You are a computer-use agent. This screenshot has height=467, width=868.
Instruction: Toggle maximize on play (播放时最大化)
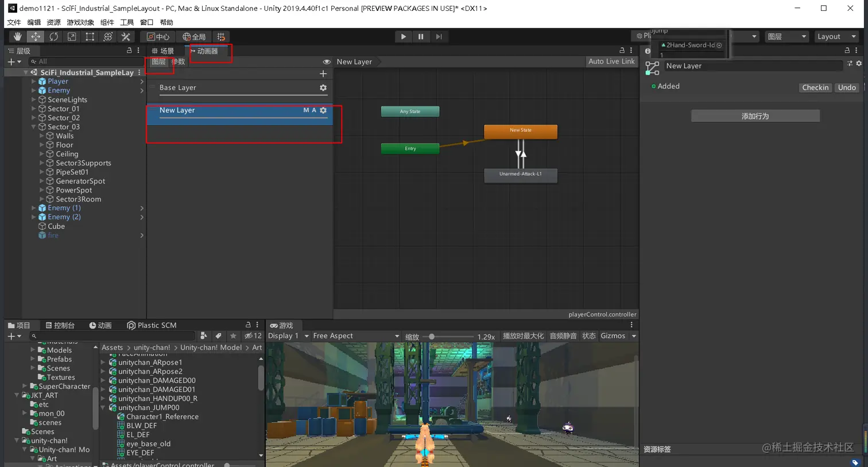(523, 336)
